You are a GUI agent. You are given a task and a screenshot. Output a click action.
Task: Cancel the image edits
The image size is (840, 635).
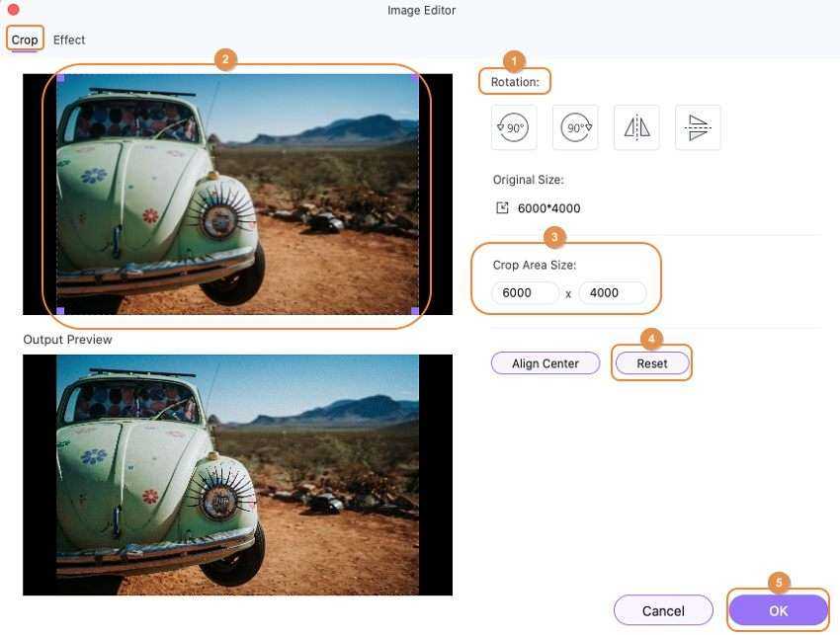[663, 610]
